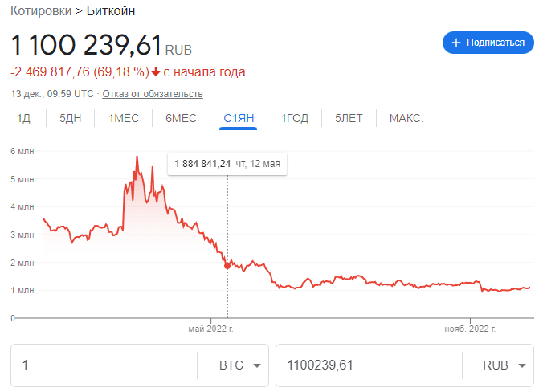543x392 pixels.
Task: Select the 1Д time range tab
Action: click(x=23, y=118)
